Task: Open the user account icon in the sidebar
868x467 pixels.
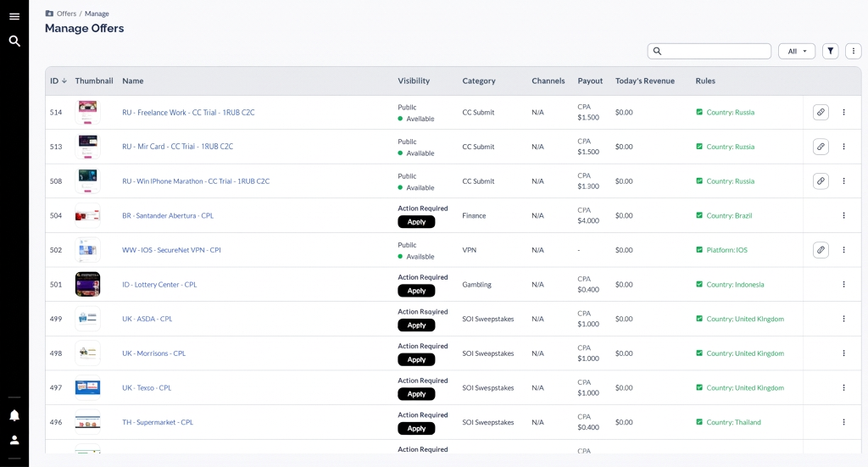Action: pyautogui.click(x=14, y=440)
